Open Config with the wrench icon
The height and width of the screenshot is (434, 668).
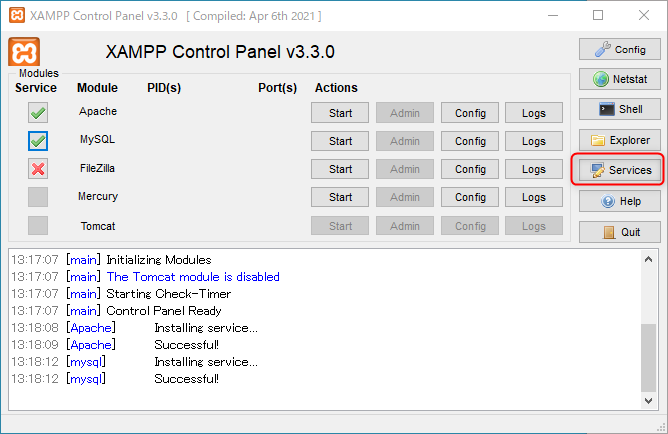(619, 49)
